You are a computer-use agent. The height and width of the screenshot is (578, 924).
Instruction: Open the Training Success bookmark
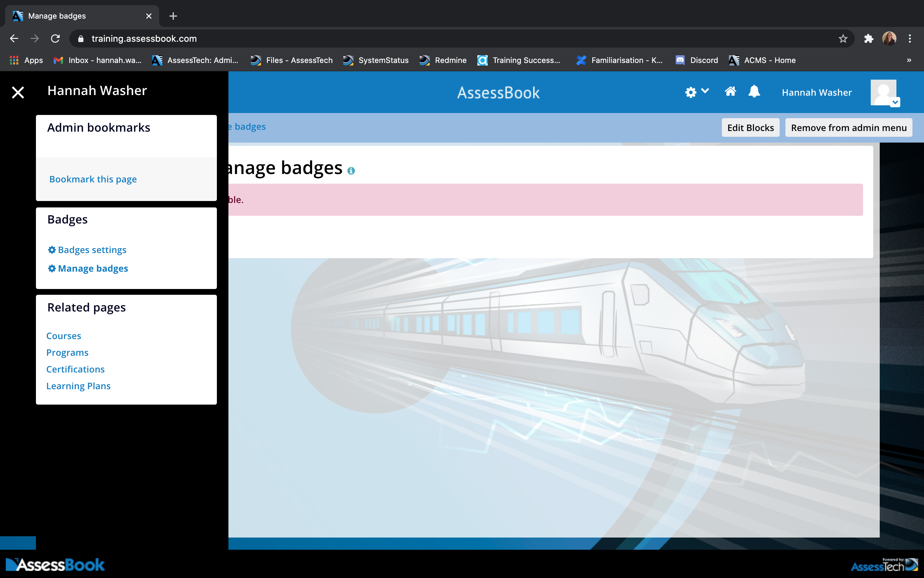(x=519, y=60)
